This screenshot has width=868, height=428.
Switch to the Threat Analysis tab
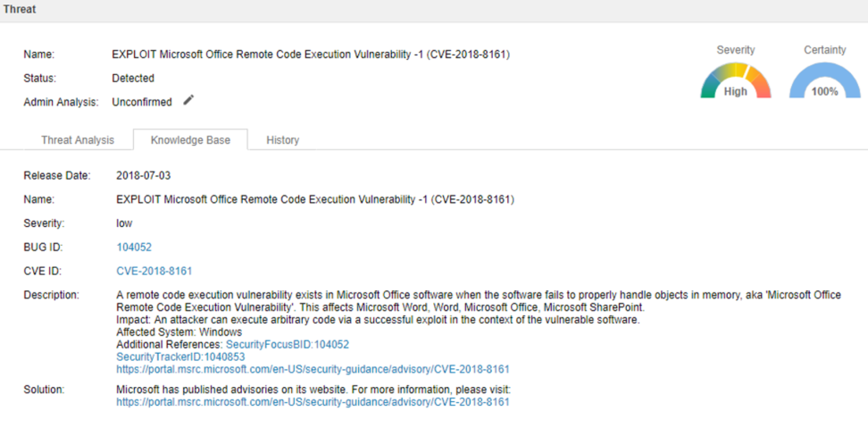78,140
